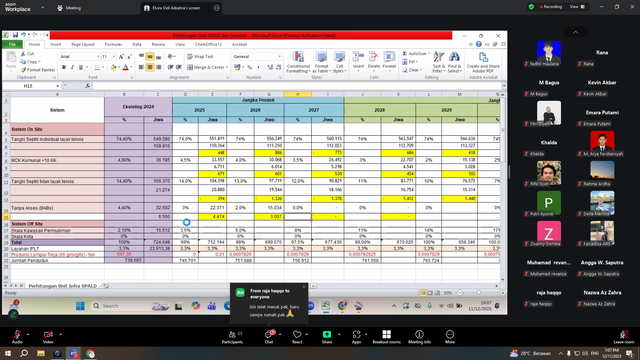Image resolution: width=640 pixels, height=360 pixels.
Task: Open Cell Styles gallery
Action: [x=339, y=62]
